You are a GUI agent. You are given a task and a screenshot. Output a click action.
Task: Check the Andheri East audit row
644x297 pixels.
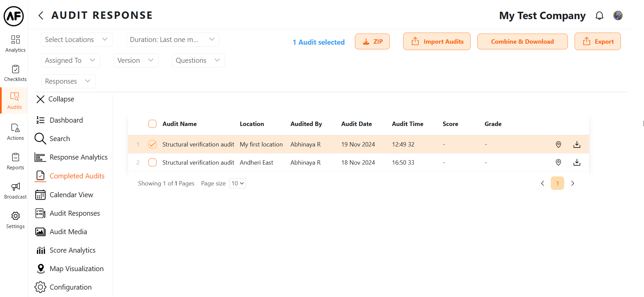[x=152, y=163]
